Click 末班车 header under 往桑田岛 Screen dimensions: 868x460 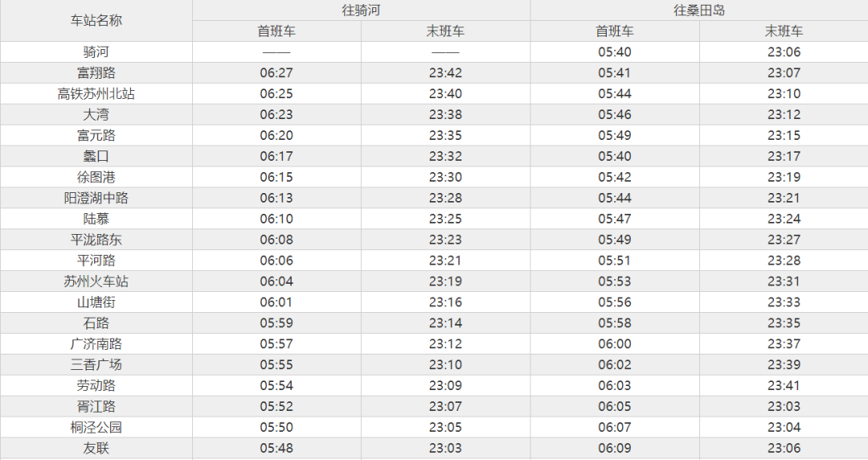pos(784,31)
